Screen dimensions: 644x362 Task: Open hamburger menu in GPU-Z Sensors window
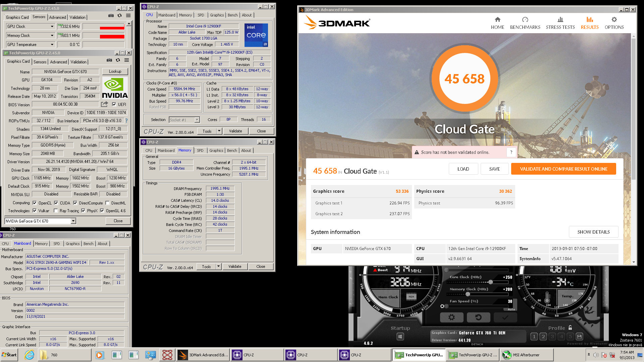tap(128, 16)
